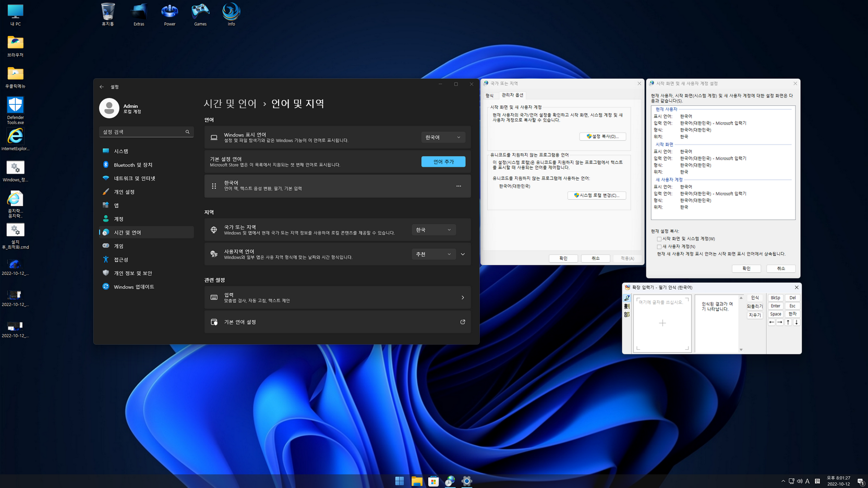Show hidden icons chevron in system tray
Viewport: 868px width, 488px height.
[783, 481]
